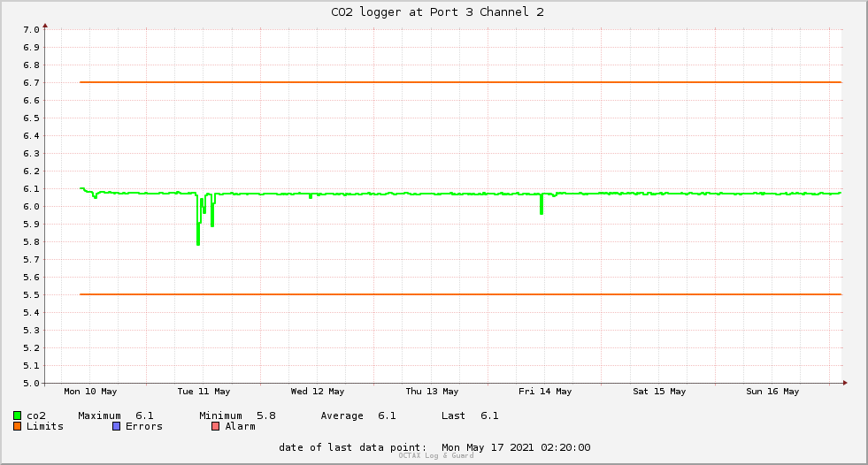Image resolution: width=868 pixels, height=465 pixels.
Task: Click the green co2 legend swatch
Action: pyautogui.click(x=17, y=415)
